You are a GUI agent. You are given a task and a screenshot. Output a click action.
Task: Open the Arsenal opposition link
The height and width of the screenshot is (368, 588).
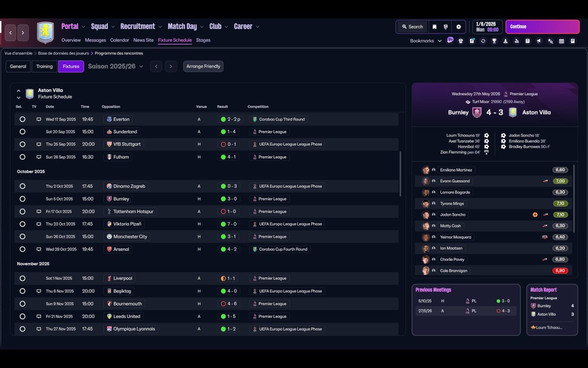pos(118,249)
